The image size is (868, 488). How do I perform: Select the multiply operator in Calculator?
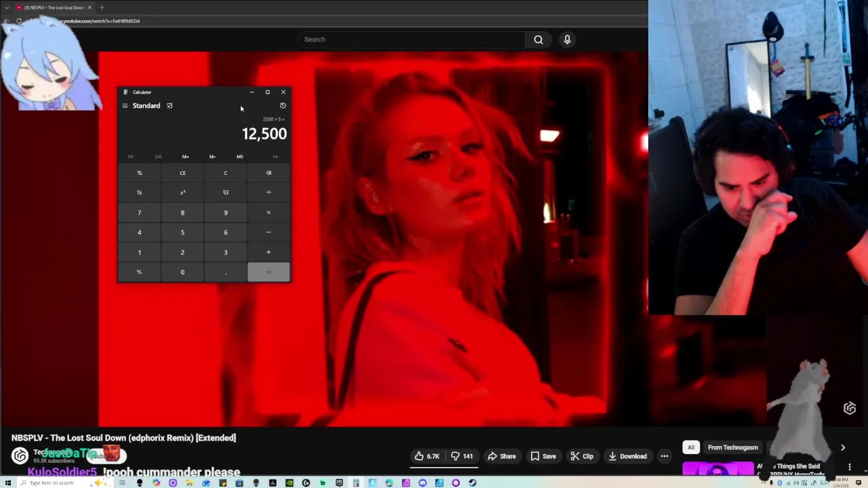tap(269, 213)
